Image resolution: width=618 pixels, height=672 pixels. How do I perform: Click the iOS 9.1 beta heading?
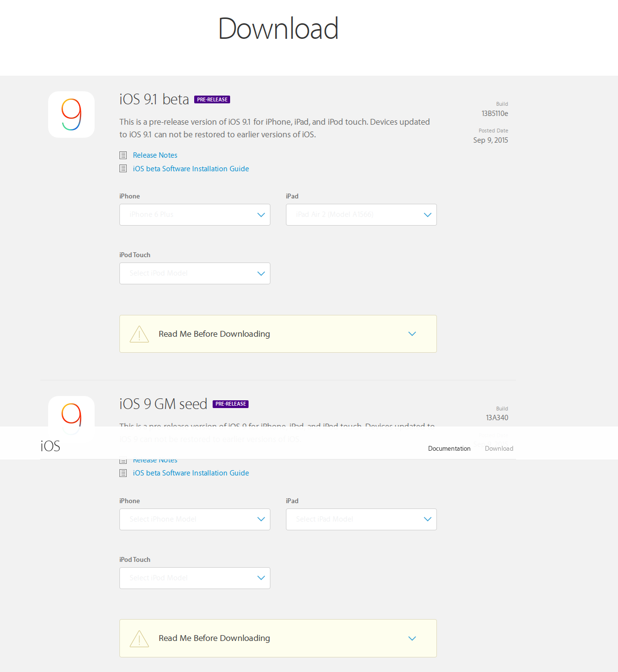click(154, 99)
